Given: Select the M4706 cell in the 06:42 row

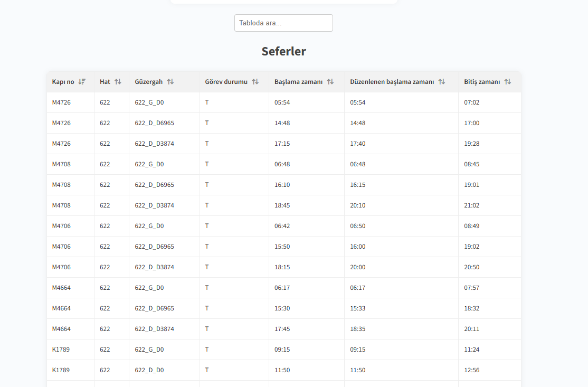Looking at the screenshot, I should tap(61, 226).
